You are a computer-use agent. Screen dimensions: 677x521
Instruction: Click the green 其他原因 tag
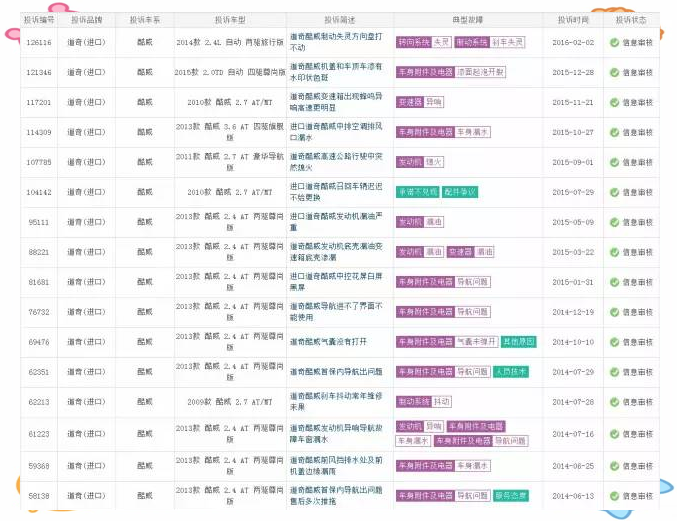tap(519, 342)
